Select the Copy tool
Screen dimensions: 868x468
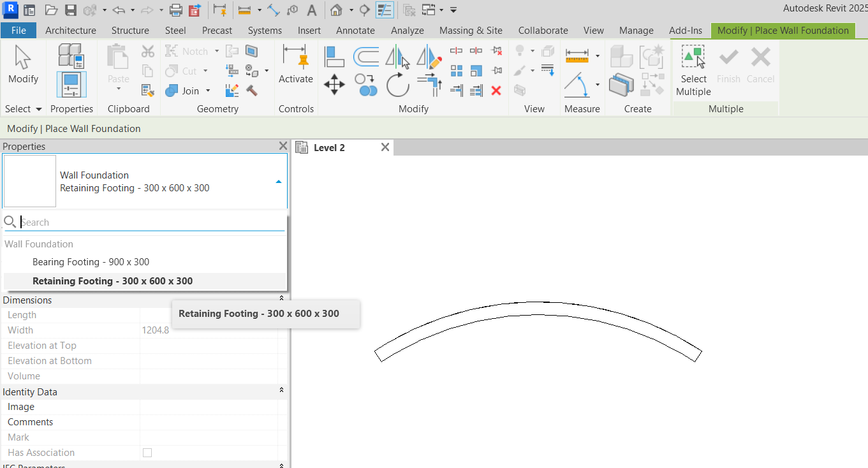click(x=367, y=84)
